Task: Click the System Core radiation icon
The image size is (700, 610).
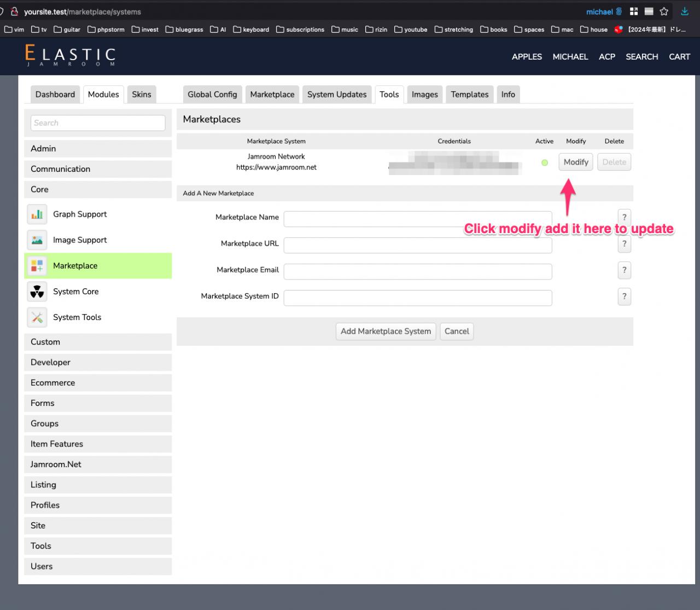Action: (x=37, y=292)
